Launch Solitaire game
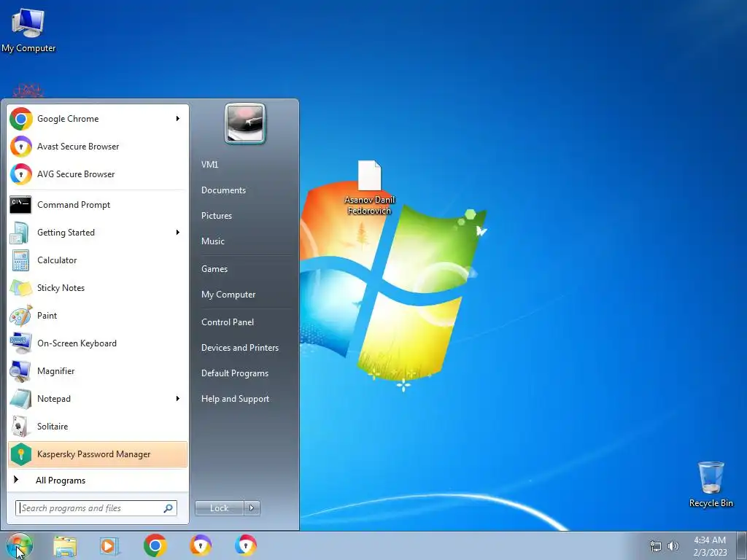The height and width of the screenshot is (560, 747). pyautogui.click(x=97, y=426)
